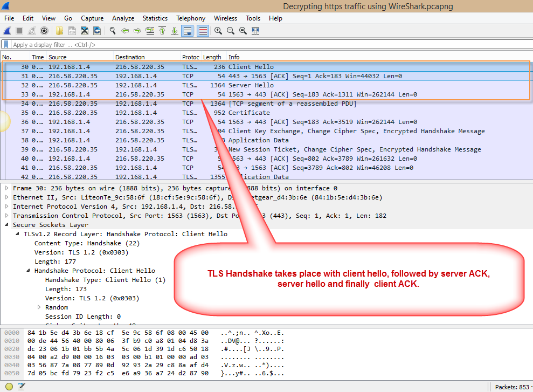
Task: Collapse Handshake Protocol: Client Hello node
Action: pos(28,271)
